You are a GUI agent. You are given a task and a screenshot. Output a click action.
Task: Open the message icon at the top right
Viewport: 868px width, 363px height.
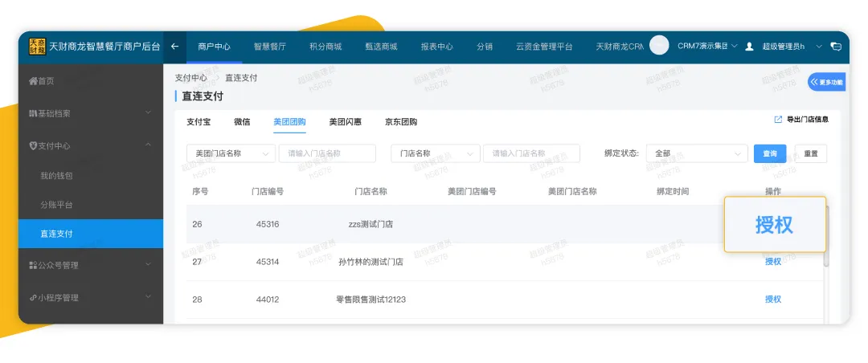pos(836,47)
